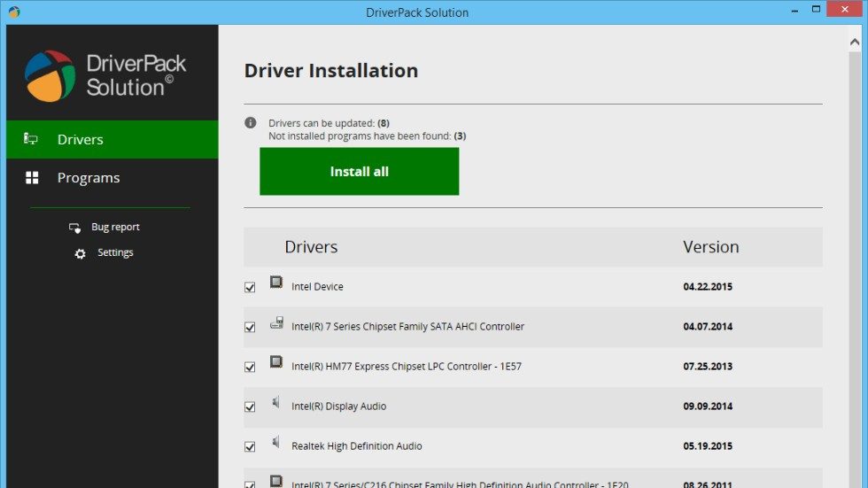The image size is (868, 488).
Task: Click version 04.07.2014
Action: pos(708,327)
